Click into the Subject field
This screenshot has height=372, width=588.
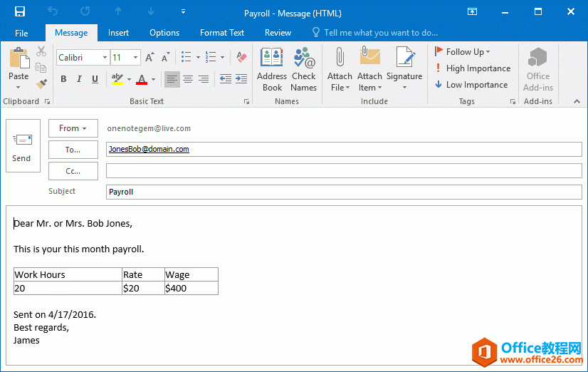tap(343, 192)
